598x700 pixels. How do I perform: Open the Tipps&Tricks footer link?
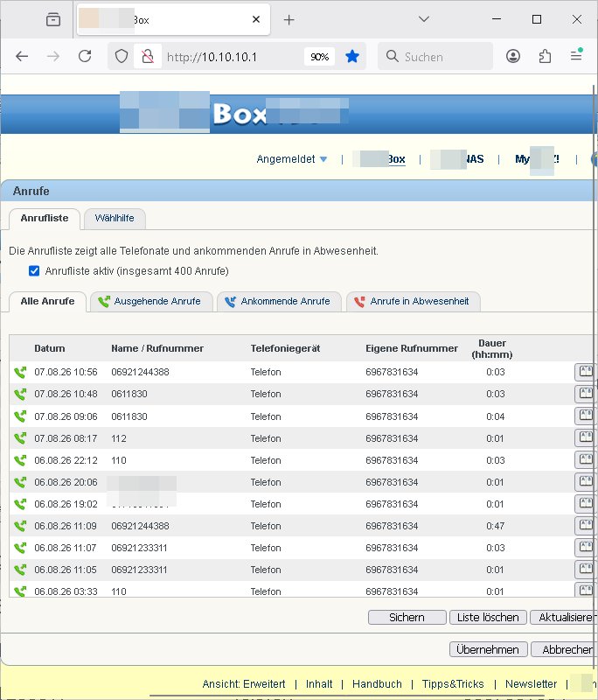pos(453,684)
